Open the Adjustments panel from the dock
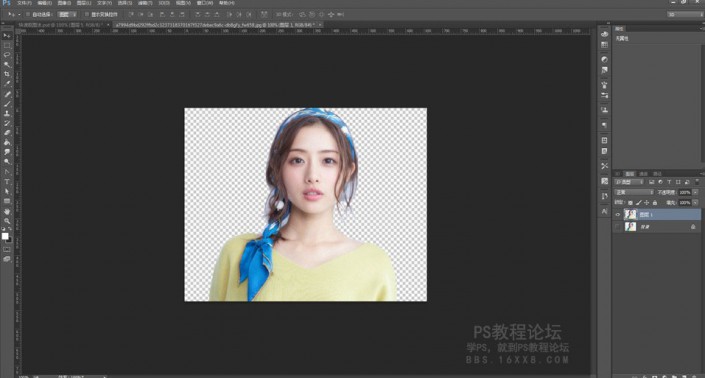 (605, 59)
